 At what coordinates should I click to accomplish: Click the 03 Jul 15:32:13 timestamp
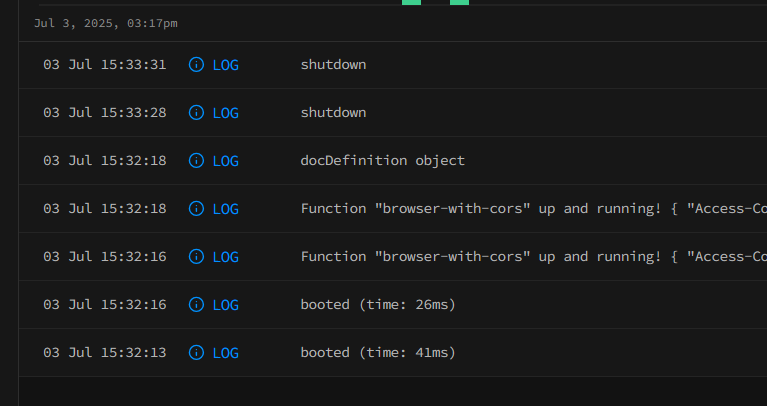click(x=105, y=353)
